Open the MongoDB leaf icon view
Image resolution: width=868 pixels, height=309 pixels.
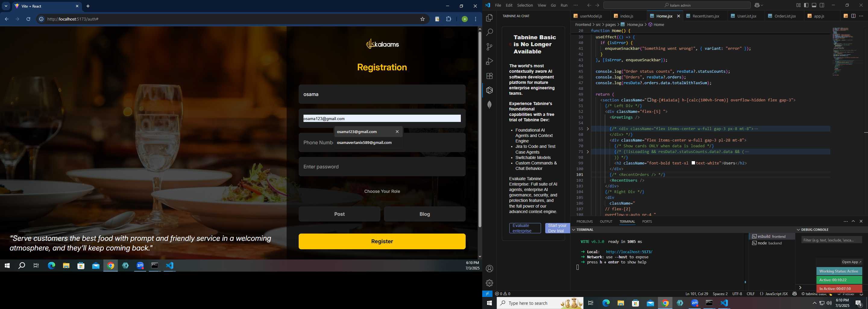pyautogui.click(x=489, y=105)
